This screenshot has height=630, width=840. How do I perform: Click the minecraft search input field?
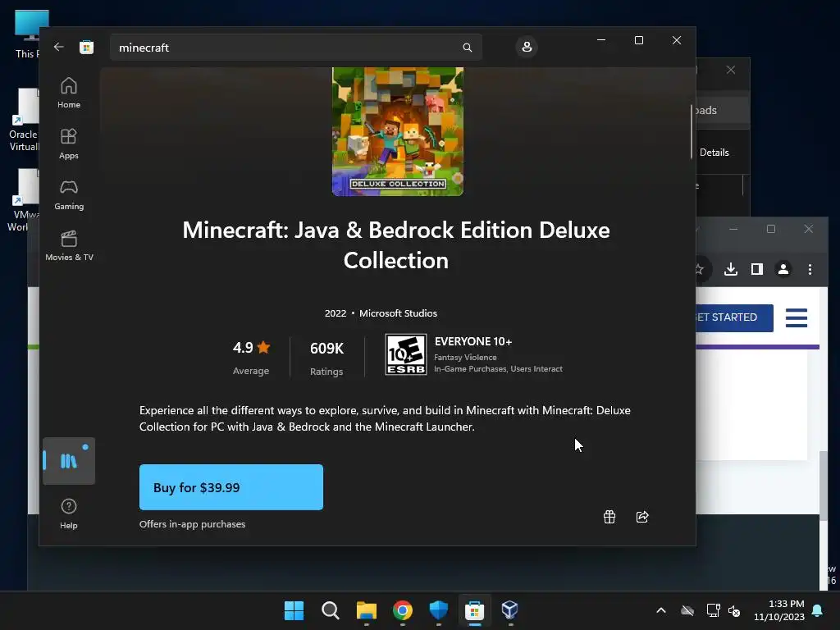click(x=295, y=47)
